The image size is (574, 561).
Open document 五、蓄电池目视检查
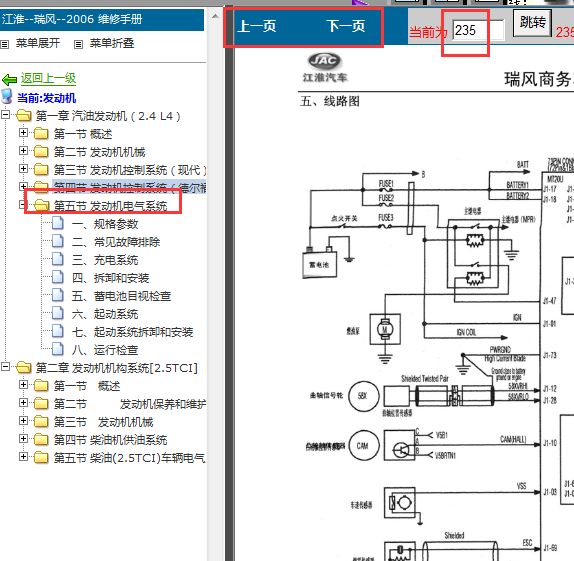[x=121, y=296]
